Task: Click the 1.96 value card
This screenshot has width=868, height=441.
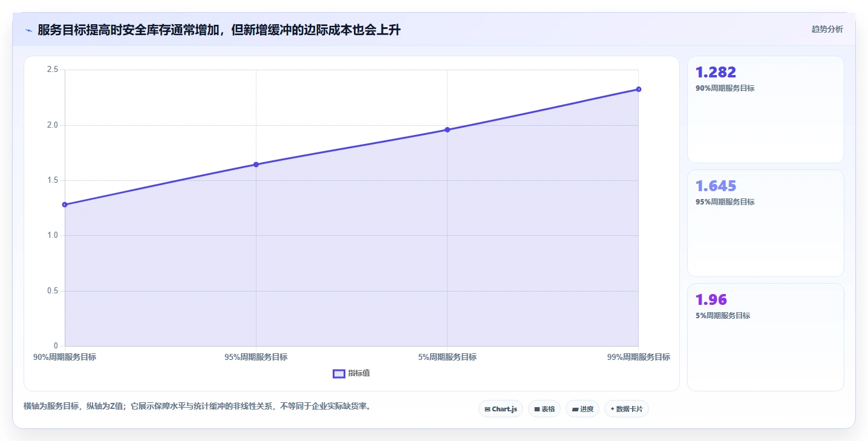Action: [x=765, y=337]
